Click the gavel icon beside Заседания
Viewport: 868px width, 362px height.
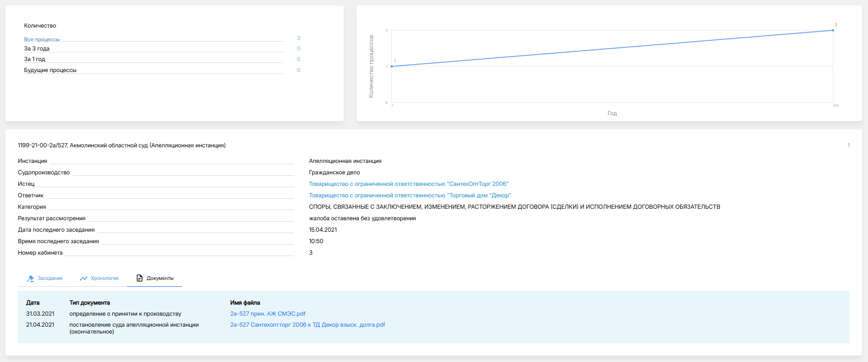tap(30, 278)
